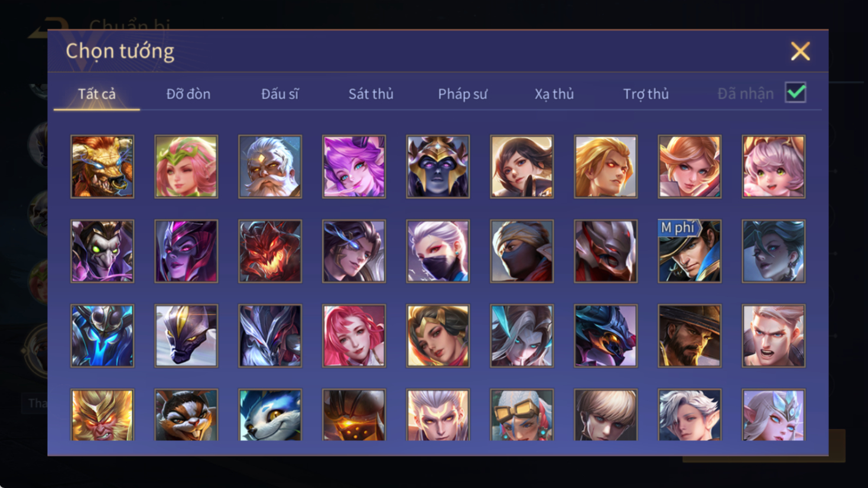Choose the red flaming demon hero
This screenshot has width=868, height=488.
pyautogui.click(x=270, y=251)
